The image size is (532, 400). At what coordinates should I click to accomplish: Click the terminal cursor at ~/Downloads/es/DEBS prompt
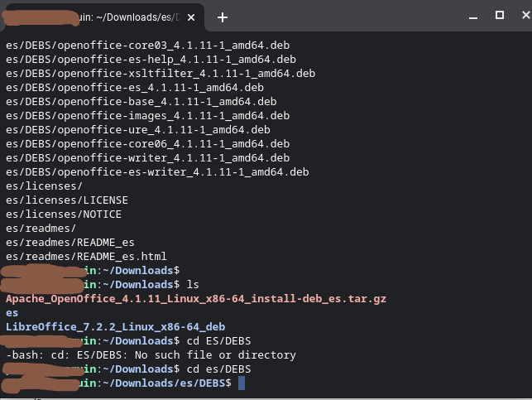tap(242, 383)
